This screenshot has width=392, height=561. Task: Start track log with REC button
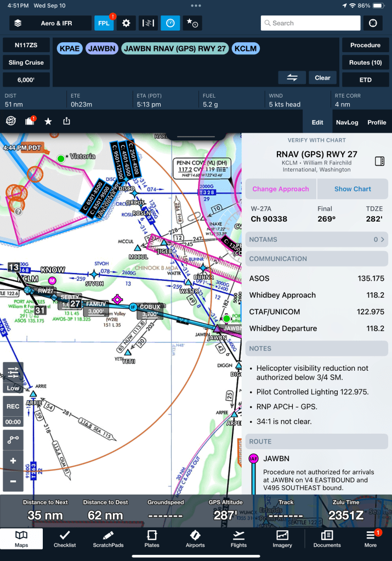click(13, 407)
